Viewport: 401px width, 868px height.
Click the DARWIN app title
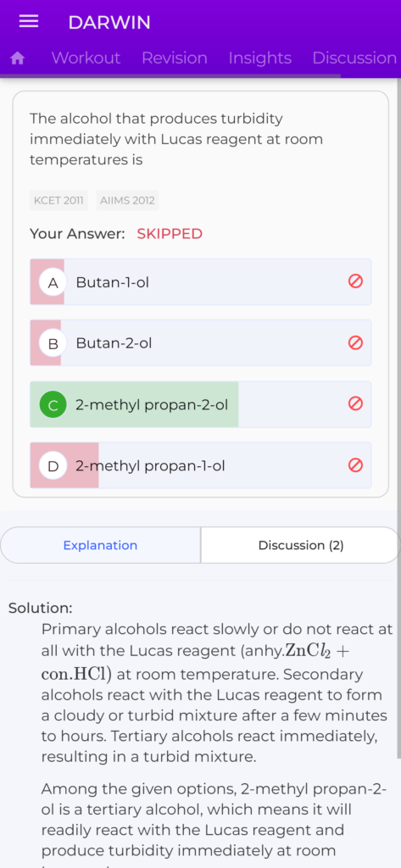(109, 23)
